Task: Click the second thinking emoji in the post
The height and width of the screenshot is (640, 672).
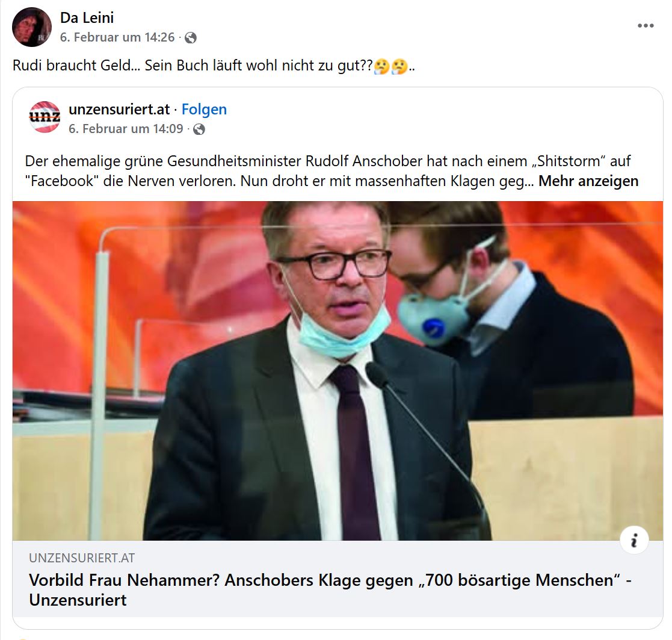Action: tap(399, 66)
